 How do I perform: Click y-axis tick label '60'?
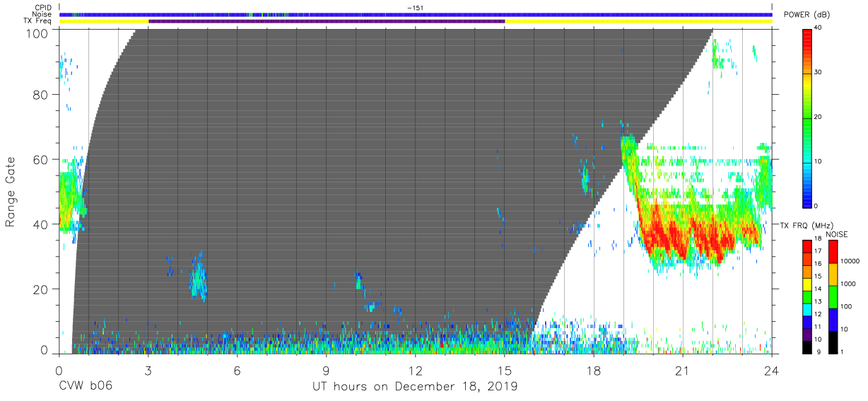41,160
